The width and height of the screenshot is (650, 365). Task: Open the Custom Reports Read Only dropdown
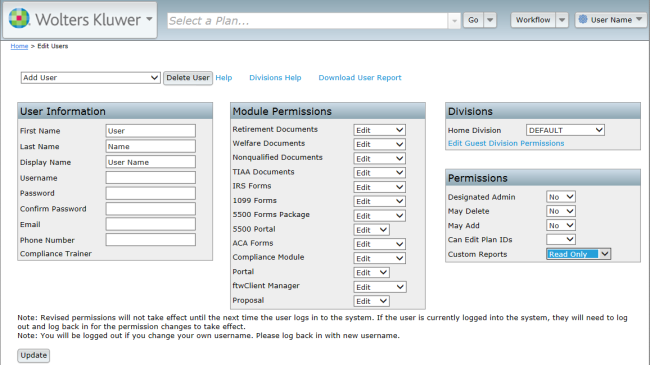click(x=579, y=254)
